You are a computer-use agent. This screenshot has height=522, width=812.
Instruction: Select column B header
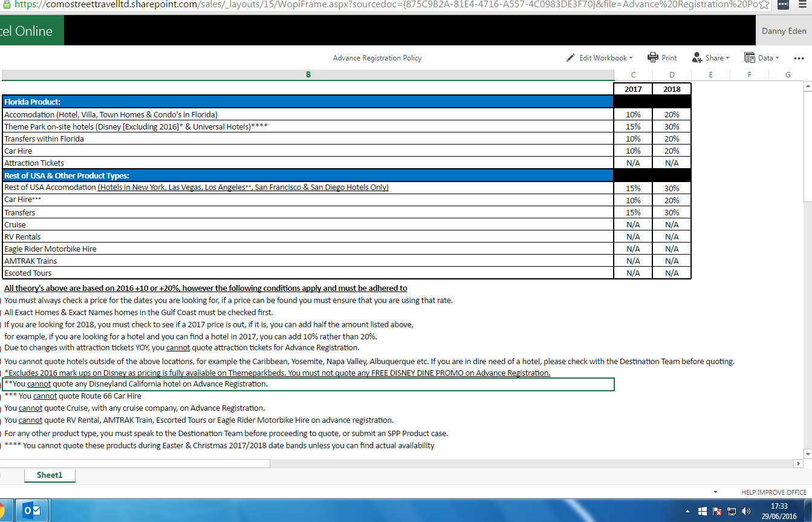[x=308, y=75]
